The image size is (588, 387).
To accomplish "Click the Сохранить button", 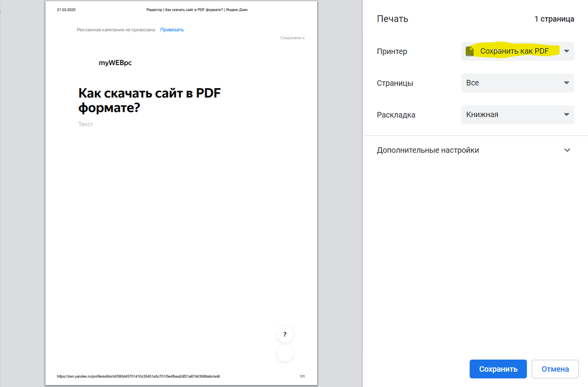I will pos(498,369).
